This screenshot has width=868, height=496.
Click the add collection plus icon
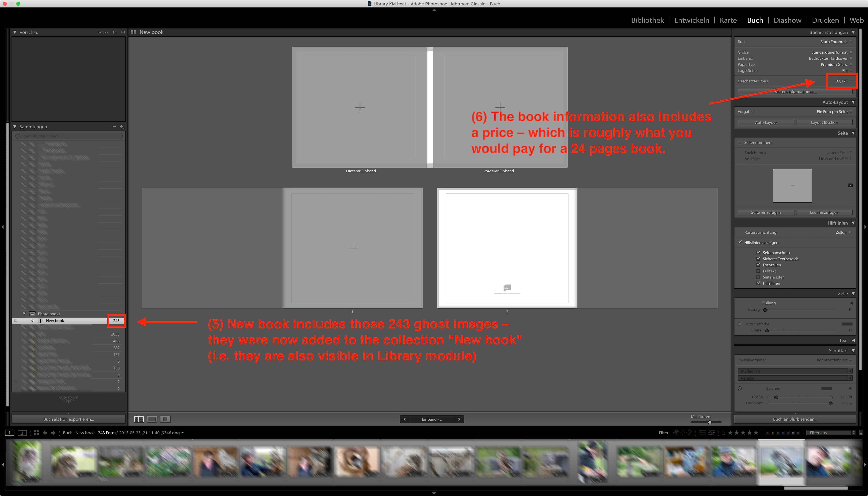click(122, 126)
